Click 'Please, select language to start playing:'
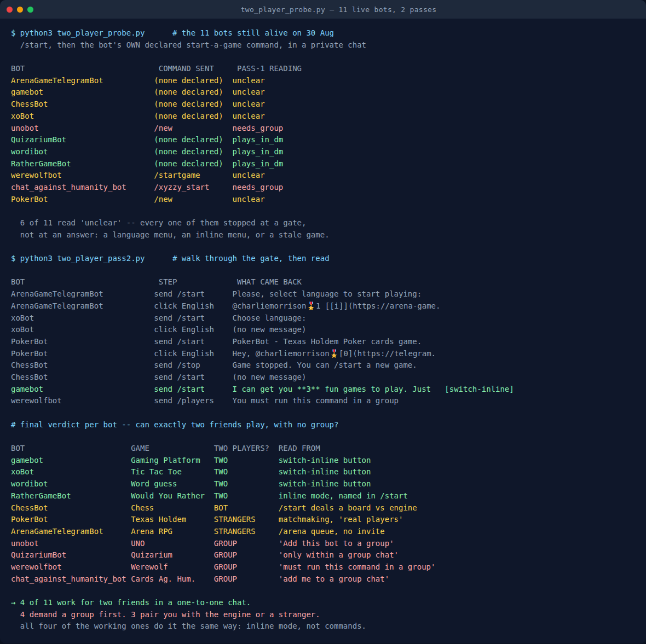The width and height of the screenshot is (646, 644). (x=327, y=294)
